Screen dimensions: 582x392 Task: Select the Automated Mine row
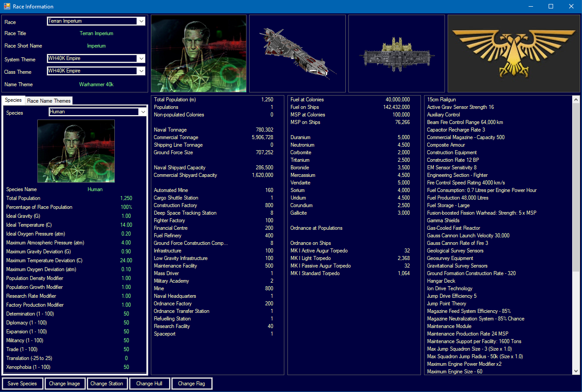217,190
